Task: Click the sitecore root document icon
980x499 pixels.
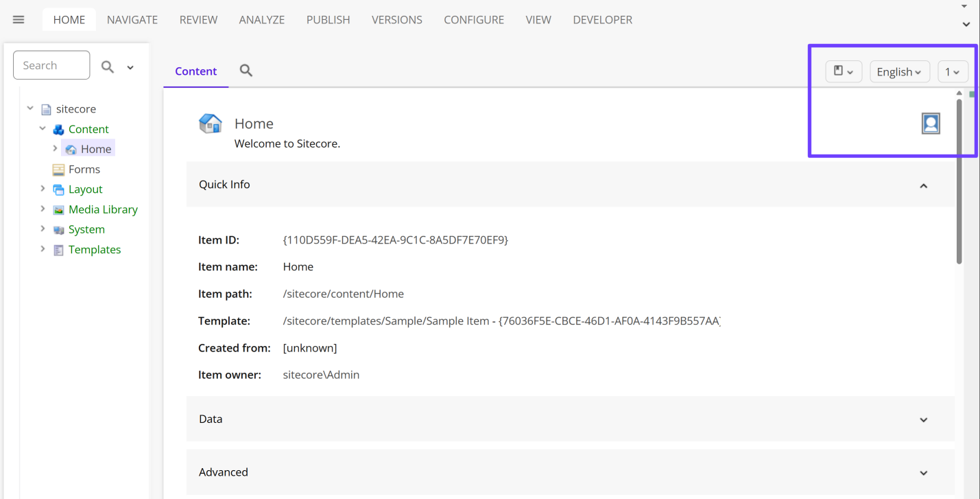Action: [46, 109]
